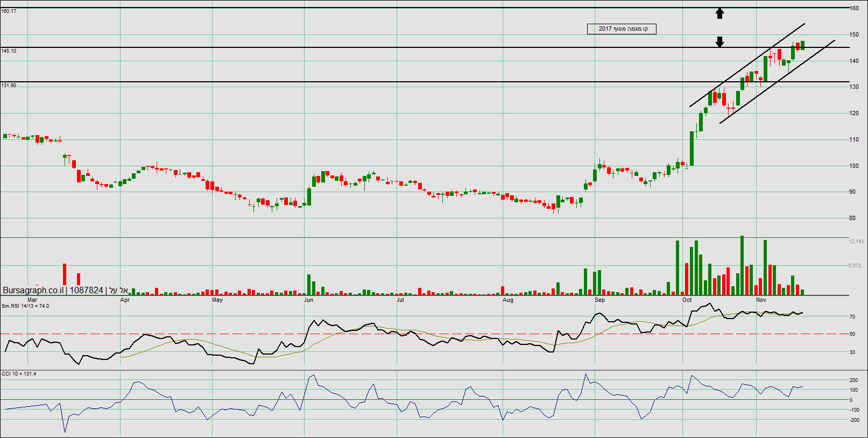Click the 12,143 volume scale label
The height and width of the screenshot is (438, 868).
856,242
